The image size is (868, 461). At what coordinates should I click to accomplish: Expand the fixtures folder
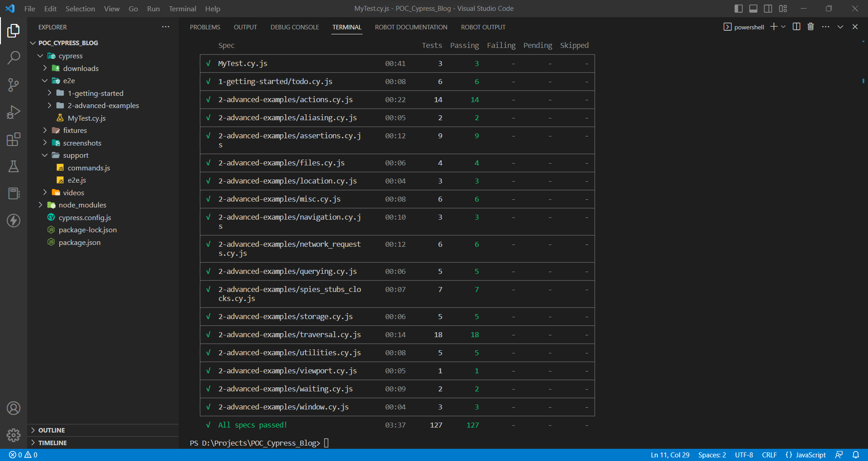click(x=45, y=130)
